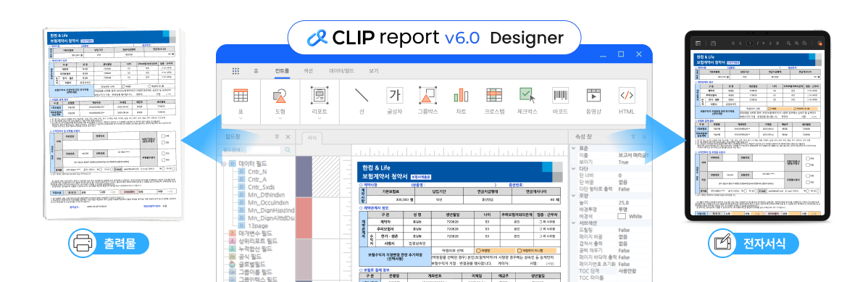Click the 보이기 True property value
This screenshot has height=282, width=868.
(623, 162)
